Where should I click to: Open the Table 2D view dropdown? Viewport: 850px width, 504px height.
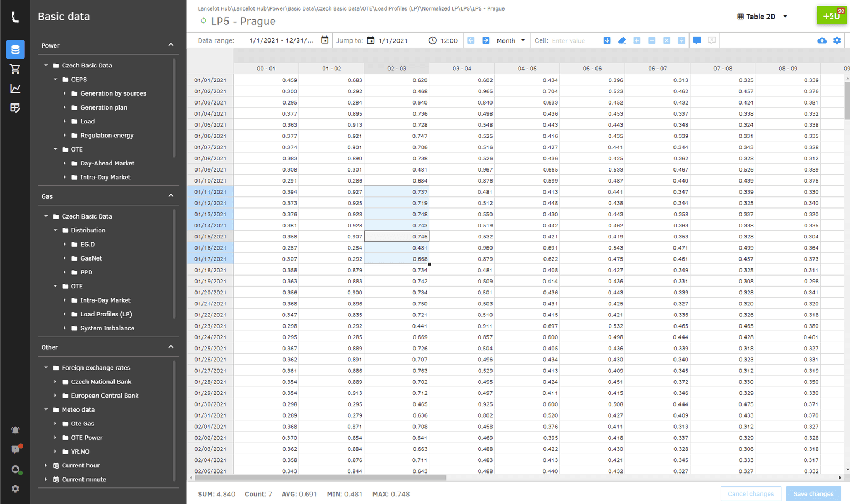pyautogui.click(x=762, y=17)
